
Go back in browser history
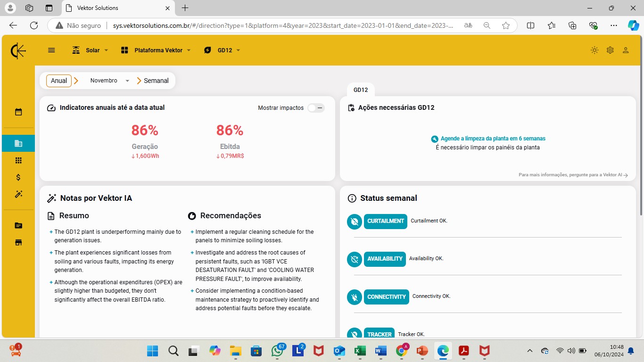pos(13,25)
